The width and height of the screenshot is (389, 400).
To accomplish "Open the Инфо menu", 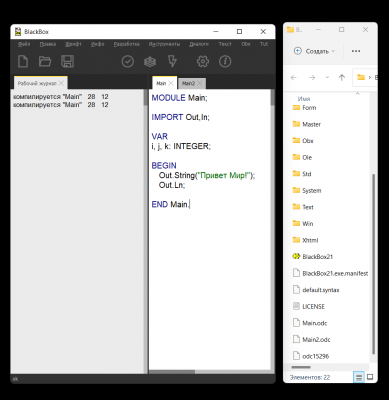I will click(x=97, y=44).
